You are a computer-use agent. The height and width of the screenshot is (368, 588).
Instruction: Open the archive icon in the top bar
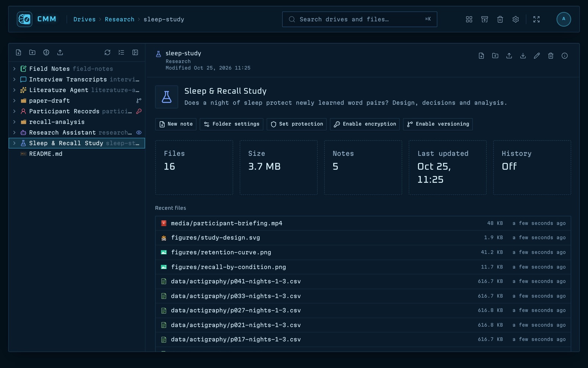click(x=484, y=20)
